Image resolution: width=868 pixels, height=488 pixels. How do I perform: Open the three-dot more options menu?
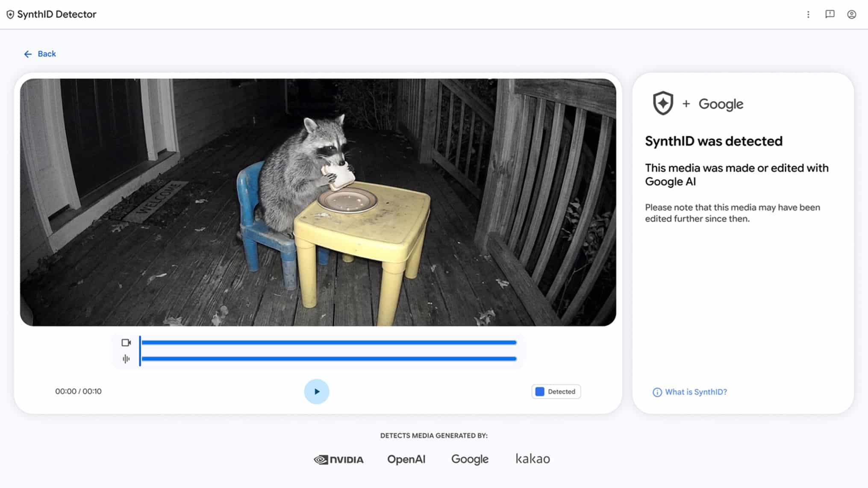click(x=808, y=15)
